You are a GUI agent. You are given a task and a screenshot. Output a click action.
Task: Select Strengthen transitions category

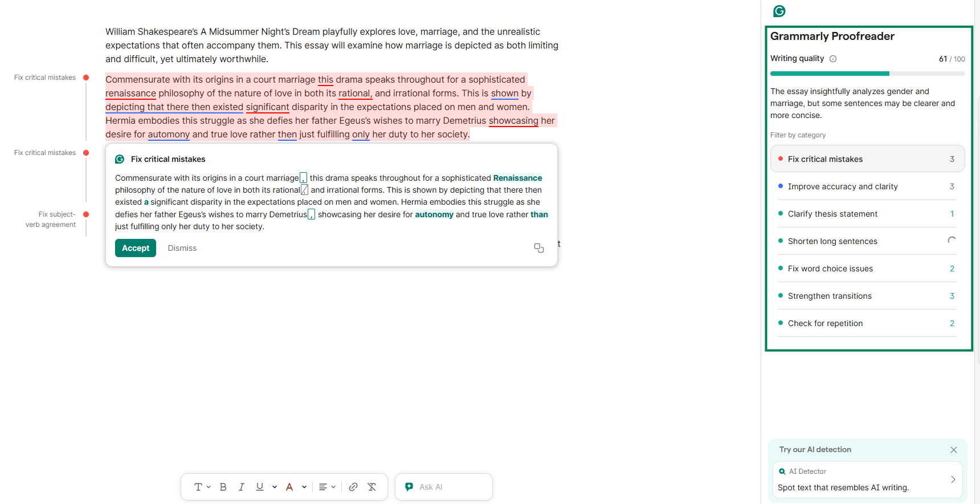[868, 296]
